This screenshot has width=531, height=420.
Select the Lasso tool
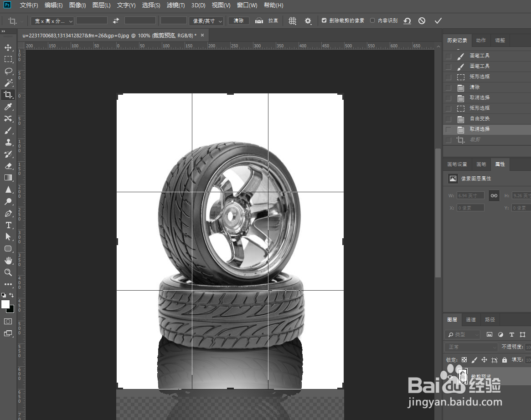(8, 71)
